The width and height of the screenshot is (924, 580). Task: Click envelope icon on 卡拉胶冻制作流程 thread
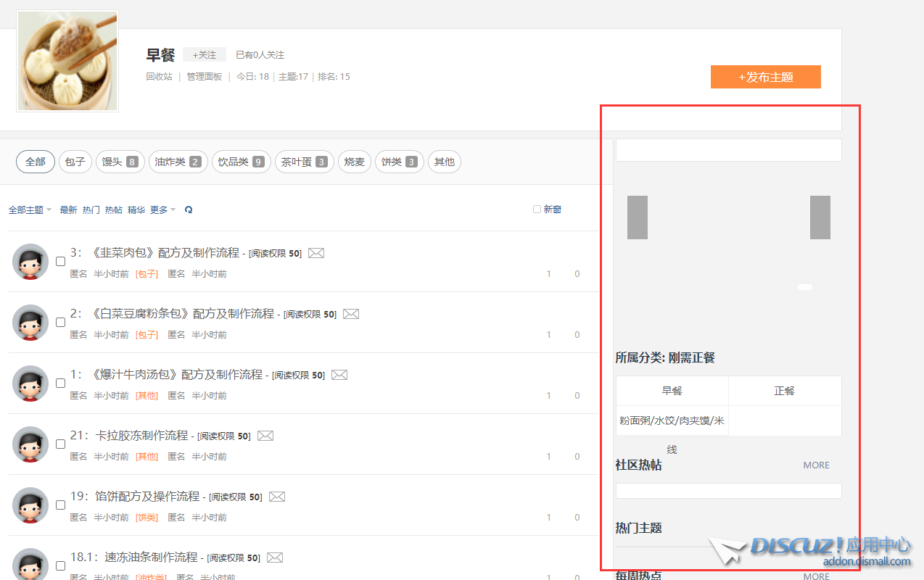point(265,436)
